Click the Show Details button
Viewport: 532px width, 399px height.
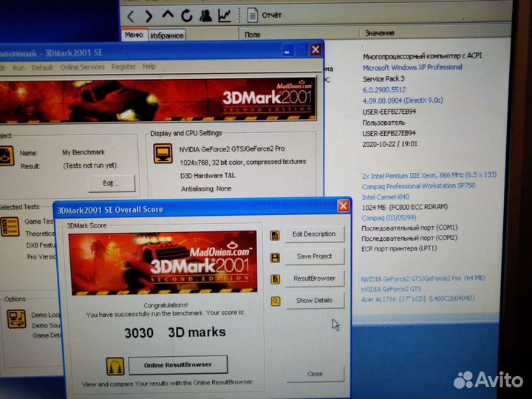point(315,301)
